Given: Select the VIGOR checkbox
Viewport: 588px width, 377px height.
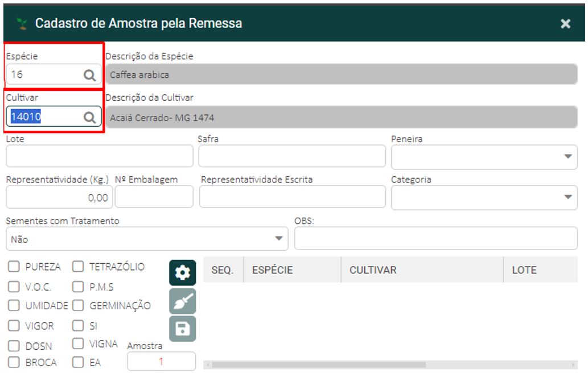Looking at the screenshot, I should (14, 326).
